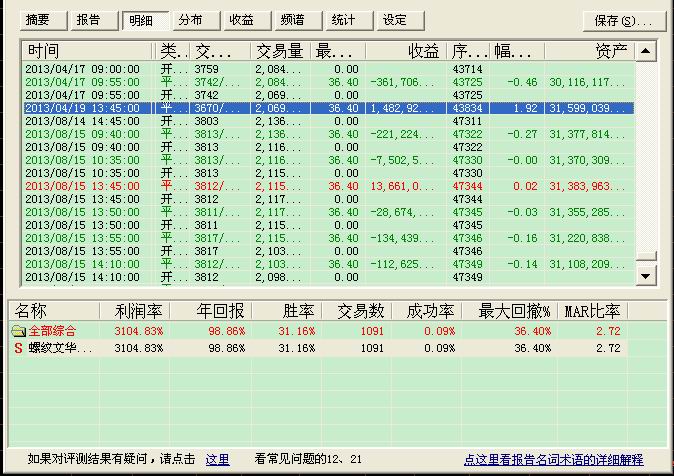Click the red 3104.83% profit rate

click(x=139, y=331)
